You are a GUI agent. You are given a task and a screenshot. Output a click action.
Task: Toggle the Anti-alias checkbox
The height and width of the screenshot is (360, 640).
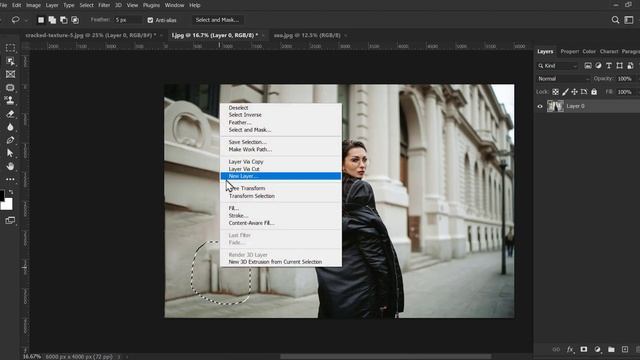[x=150, y=20]
